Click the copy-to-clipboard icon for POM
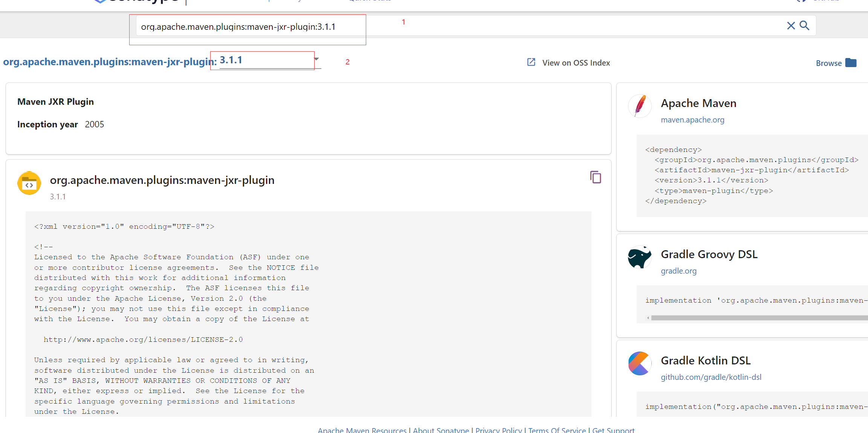 595,177
